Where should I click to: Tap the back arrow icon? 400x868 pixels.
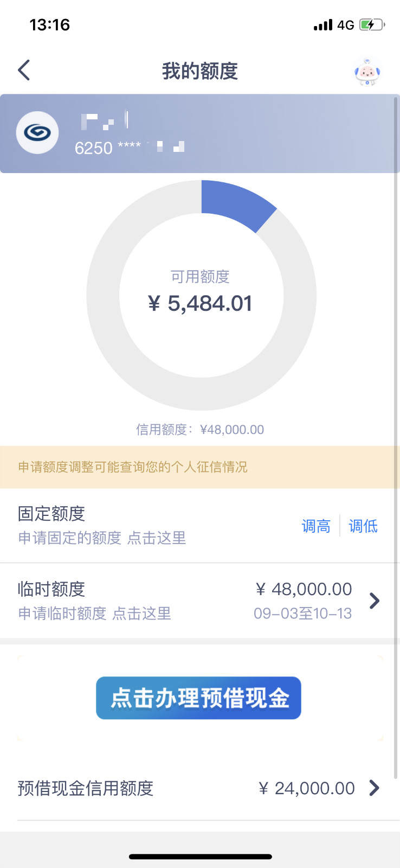[x=24, y=71]
